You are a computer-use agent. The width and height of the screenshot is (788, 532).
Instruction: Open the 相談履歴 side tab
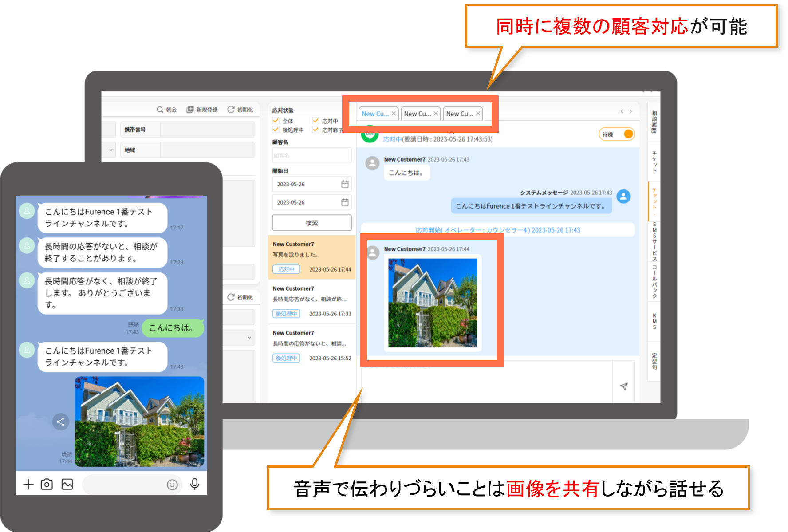click(x=654, y=122)
